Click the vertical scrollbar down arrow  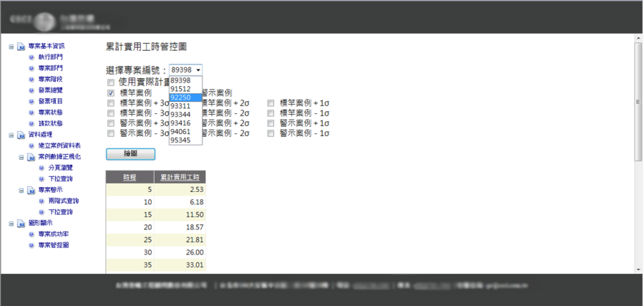point(637,269)
